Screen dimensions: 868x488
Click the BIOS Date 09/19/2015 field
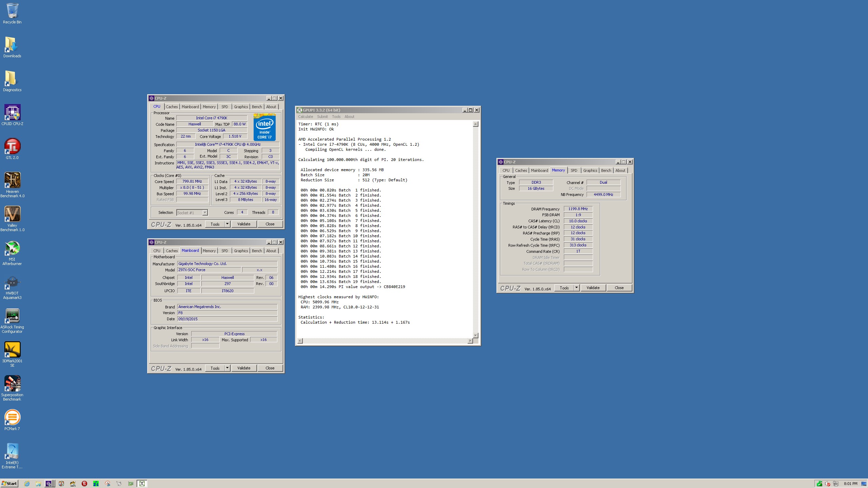[x=227, y=319]
